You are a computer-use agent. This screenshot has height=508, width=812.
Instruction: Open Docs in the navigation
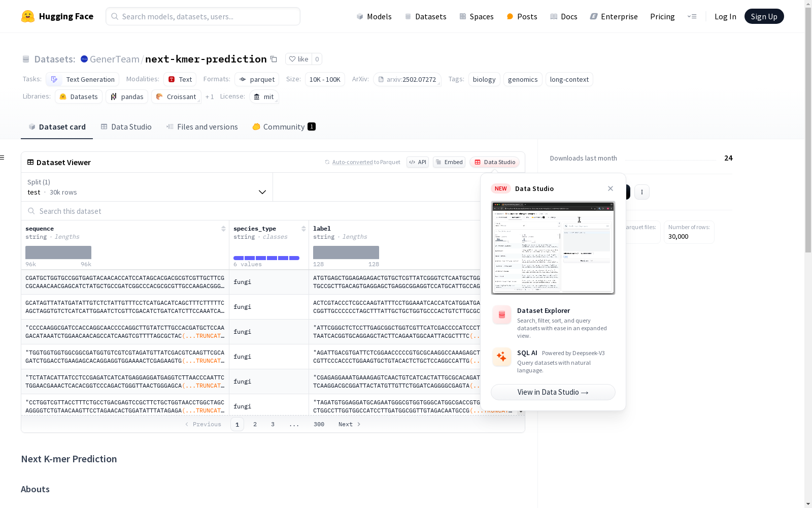tap(564, 16)
